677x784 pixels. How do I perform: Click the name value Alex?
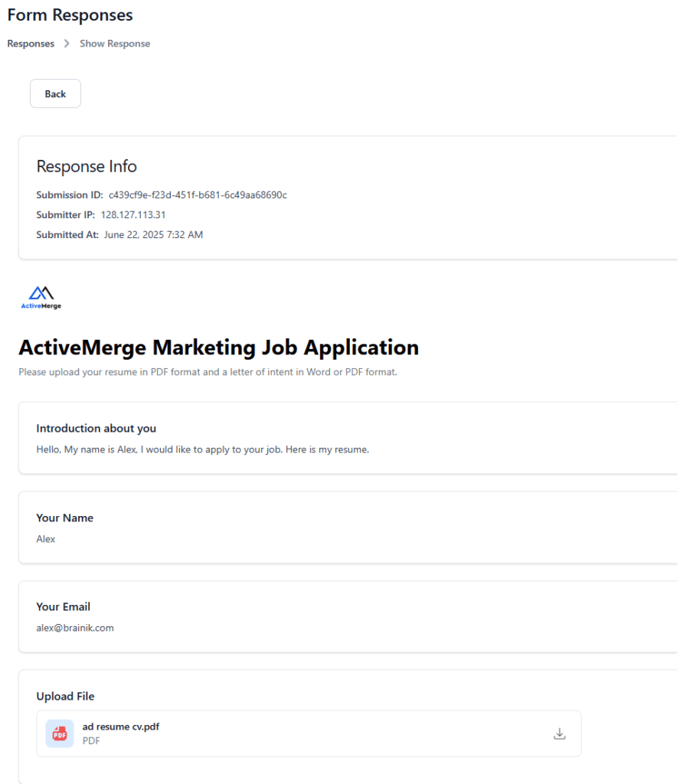click(45, 539)
